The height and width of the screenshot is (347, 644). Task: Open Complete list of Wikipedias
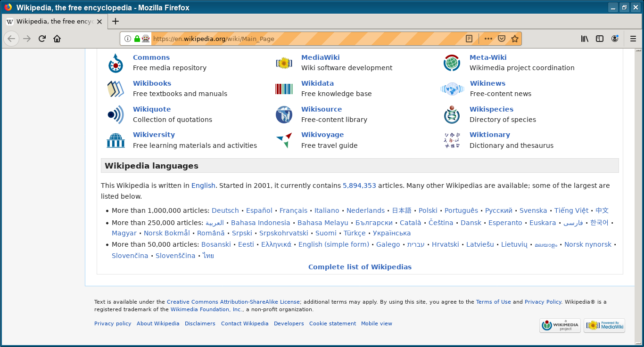click(x=360, y=266)
